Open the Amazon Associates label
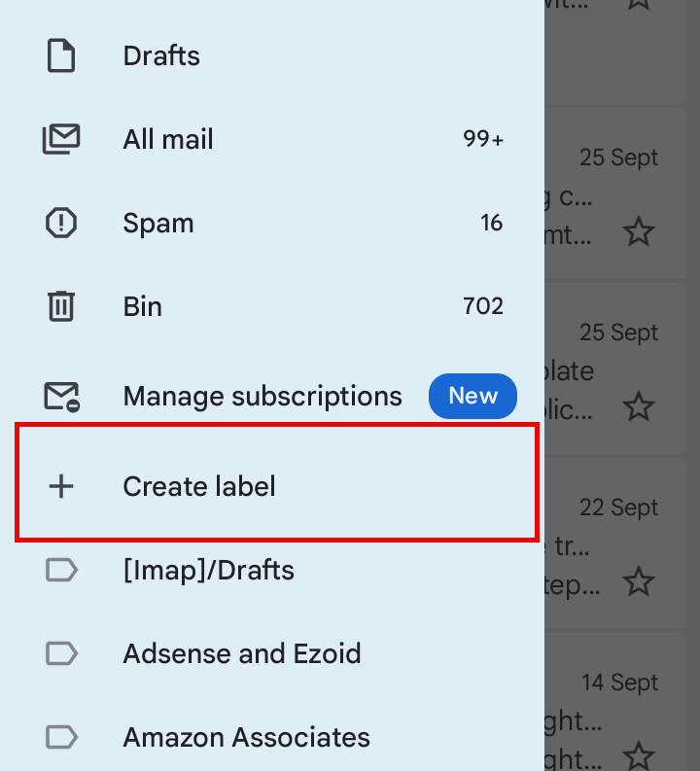This screenshot has width=700, height=771. click(x=272, y=738)
